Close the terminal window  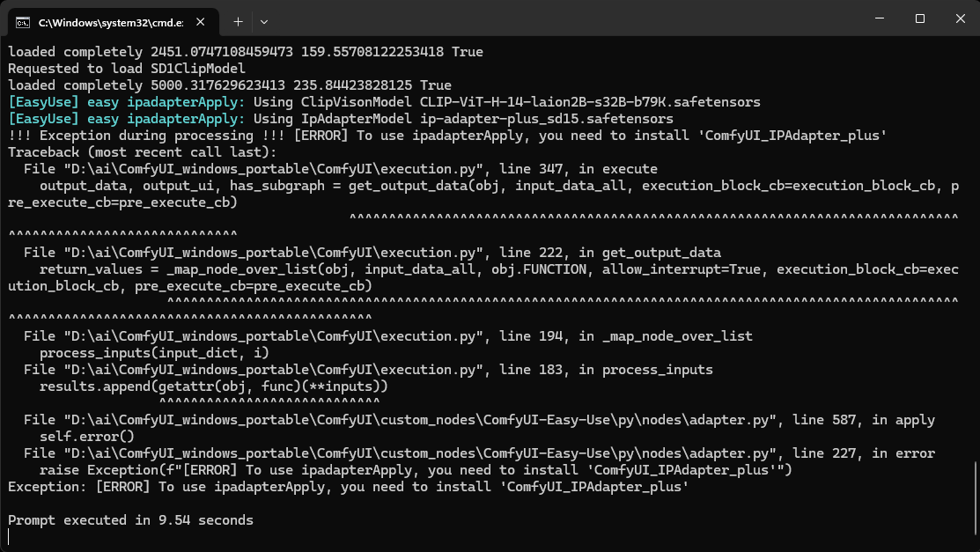click(x=960, y=18)
